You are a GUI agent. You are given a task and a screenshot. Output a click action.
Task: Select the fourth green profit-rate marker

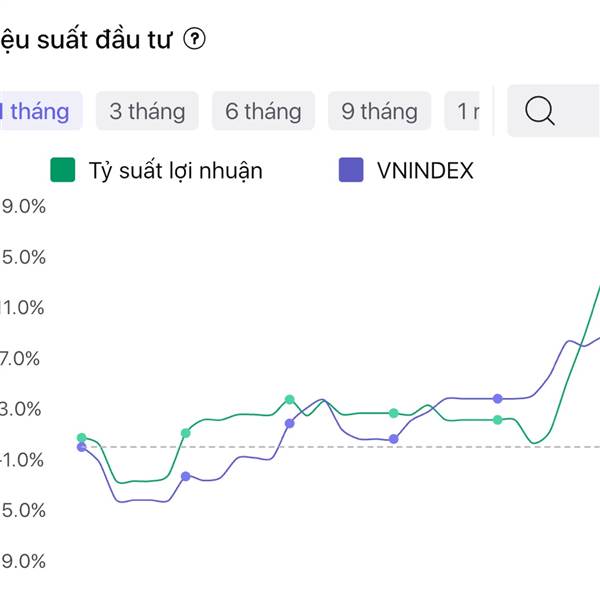394,413
